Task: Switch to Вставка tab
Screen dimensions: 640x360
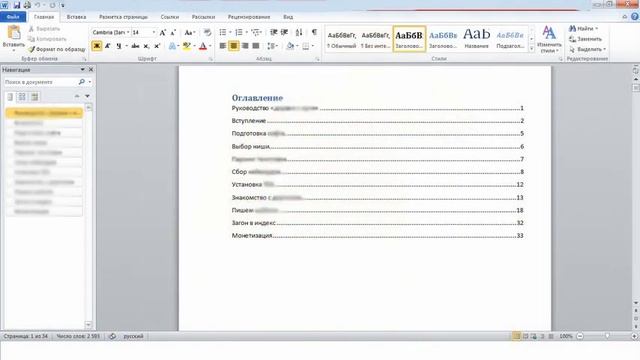Action: click(76, 17)
